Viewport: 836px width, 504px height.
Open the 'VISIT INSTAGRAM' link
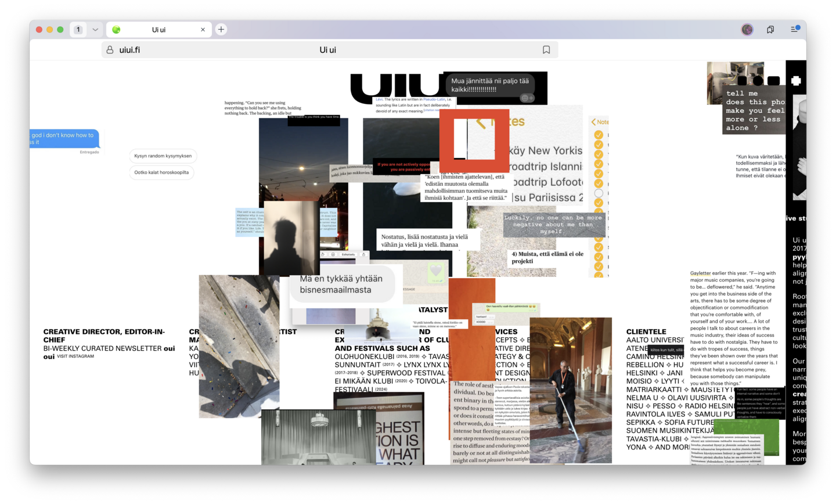[x=75, y=357]
